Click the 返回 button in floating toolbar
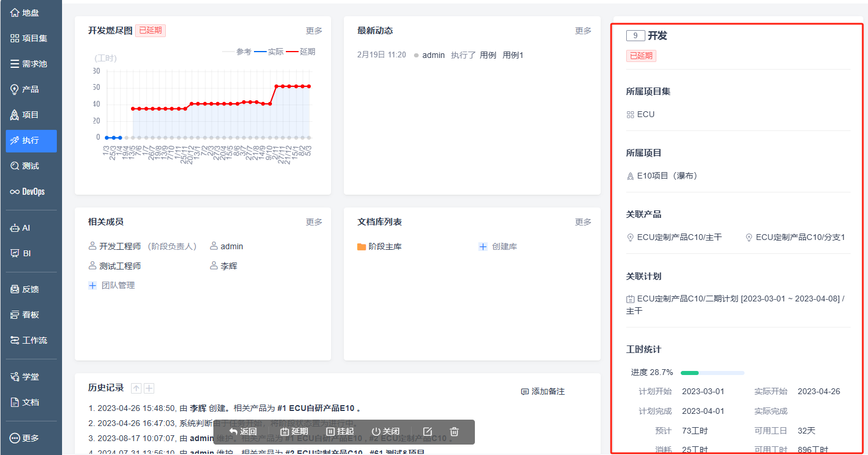This screenshot has width=868, height=455. click(243, 432)
